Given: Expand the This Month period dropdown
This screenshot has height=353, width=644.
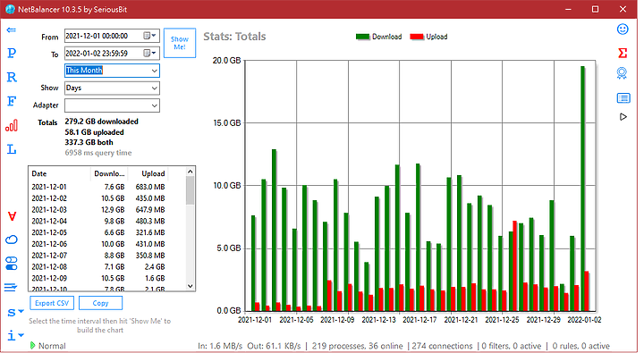Looking at the screenshot, I should pyautogui.click(x=154, y=71).
